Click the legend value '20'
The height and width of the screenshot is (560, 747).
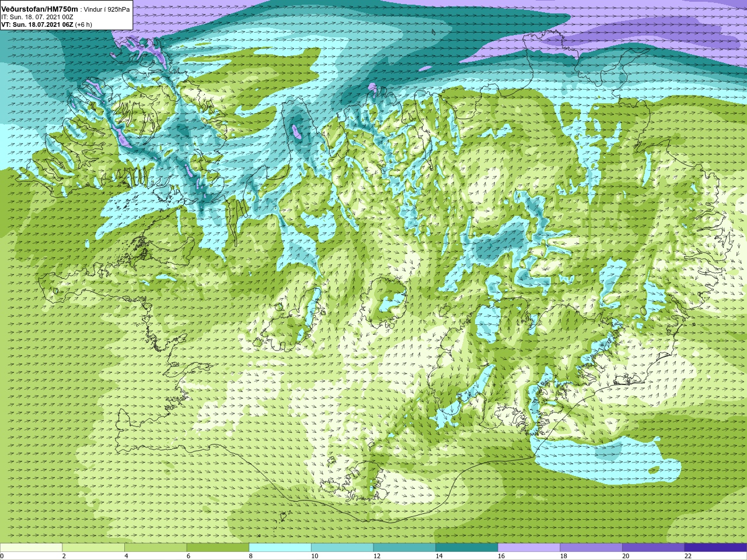tap(626, 556)
